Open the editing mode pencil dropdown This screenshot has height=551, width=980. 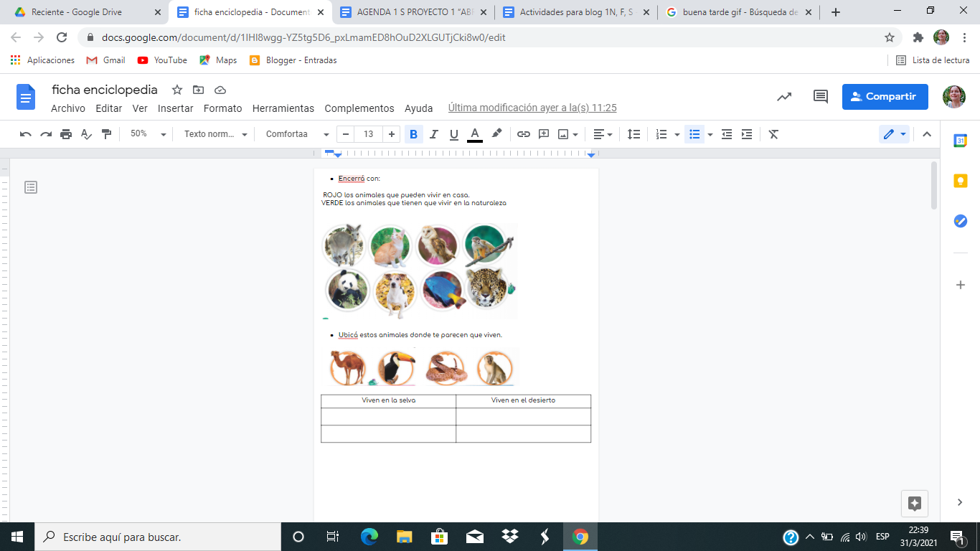(894, 134)
